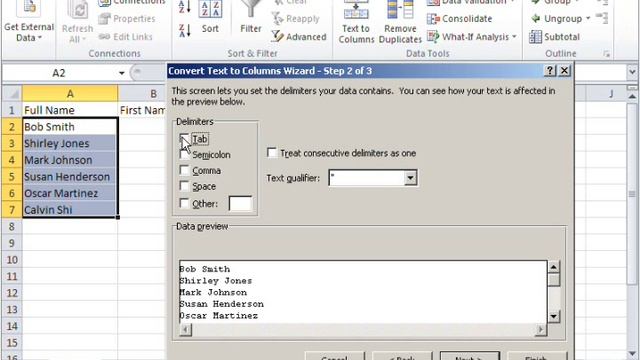Click worksheet vertical scroll up arrow
The width and height of the screenshot is (640, 360).
(632, 96)
